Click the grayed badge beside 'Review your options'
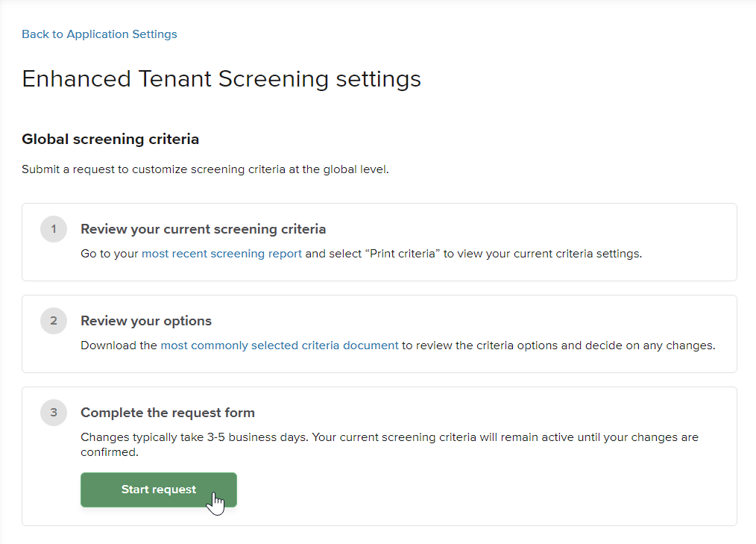The image size is (756, 544). coord(53,321)
